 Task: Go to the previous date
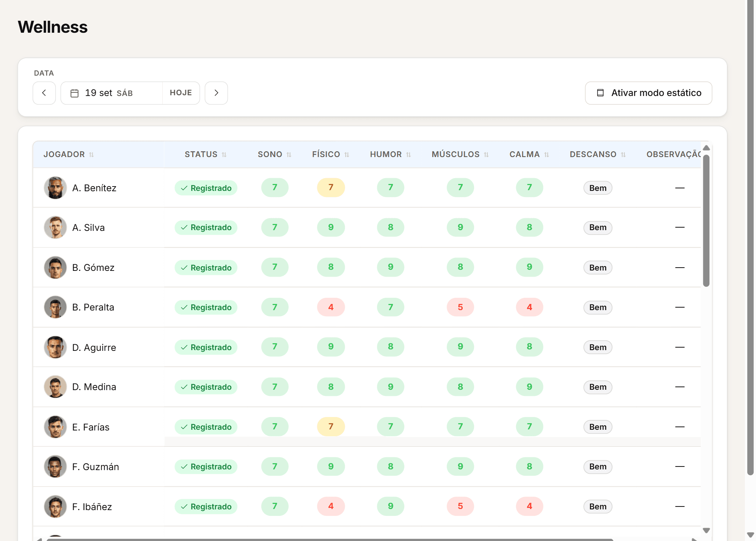tap(44, 93)
